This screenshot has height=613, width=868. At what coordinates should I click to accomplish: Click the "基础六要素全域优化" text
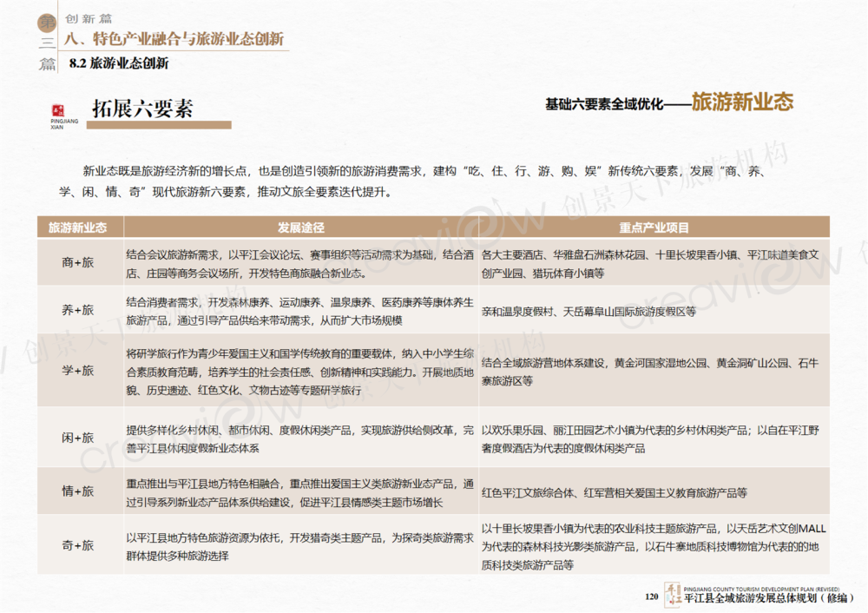tap(603, 103)
